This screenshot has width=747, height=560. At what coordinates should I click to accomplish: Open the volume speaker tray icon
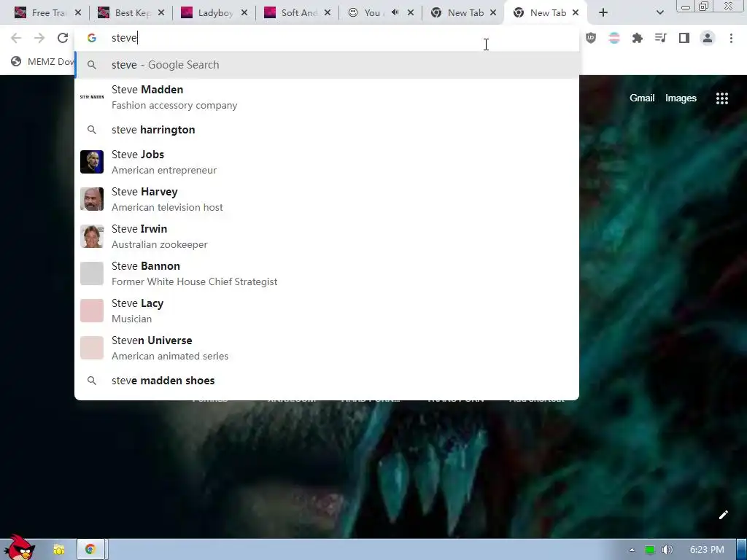667,550
